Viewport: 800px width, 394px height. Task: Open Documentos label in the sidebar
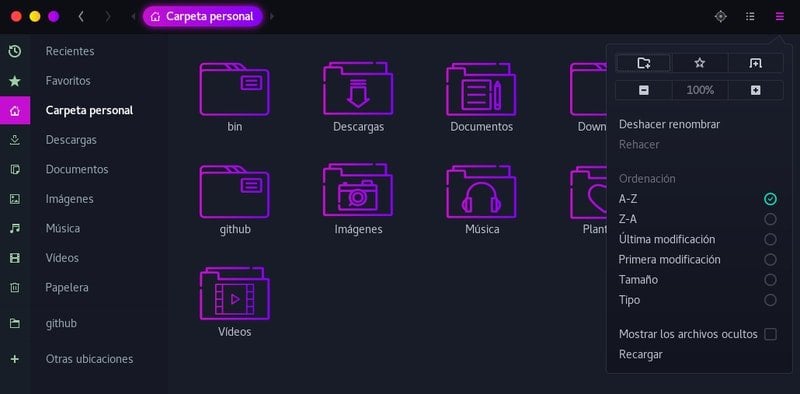click(x=77, y=169)
